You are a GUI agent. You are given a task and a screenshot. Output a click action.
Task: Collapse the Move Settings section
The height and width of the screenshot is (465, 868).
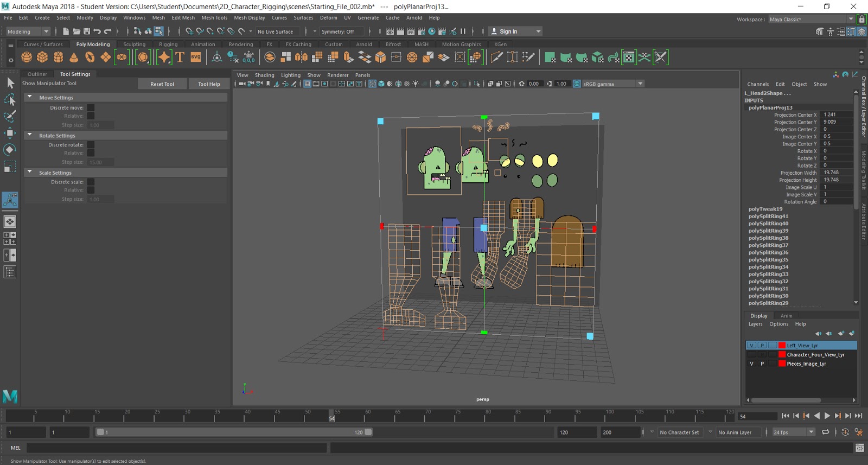click(x=30, y=98)
